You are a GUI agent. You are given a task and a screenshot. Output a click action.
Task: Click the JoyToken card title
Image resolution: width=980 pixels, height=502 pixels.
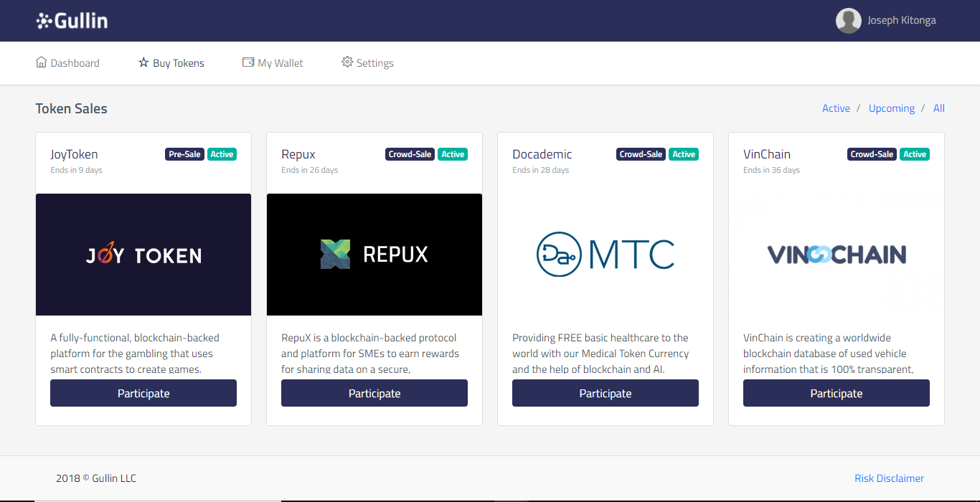(74, 154)
